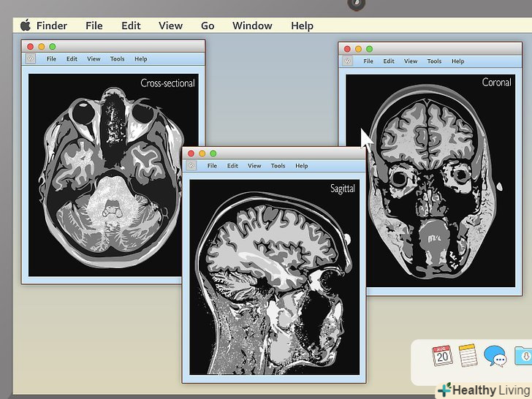Image resolution: width=532 pixels, height=399 pixels.
Task: Open the Window menu in menu bar
Action: pos(252,26)
